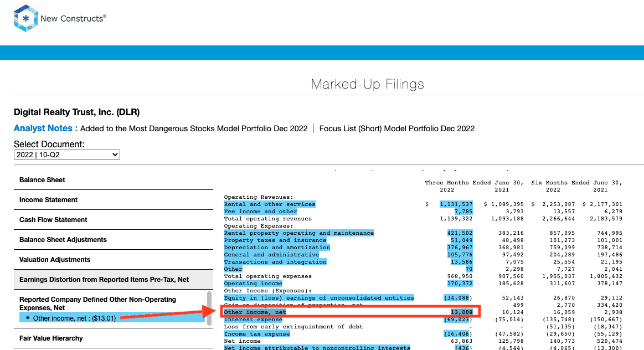
Task: Click the highlighted "Interest expense" line
Action: 253,320
